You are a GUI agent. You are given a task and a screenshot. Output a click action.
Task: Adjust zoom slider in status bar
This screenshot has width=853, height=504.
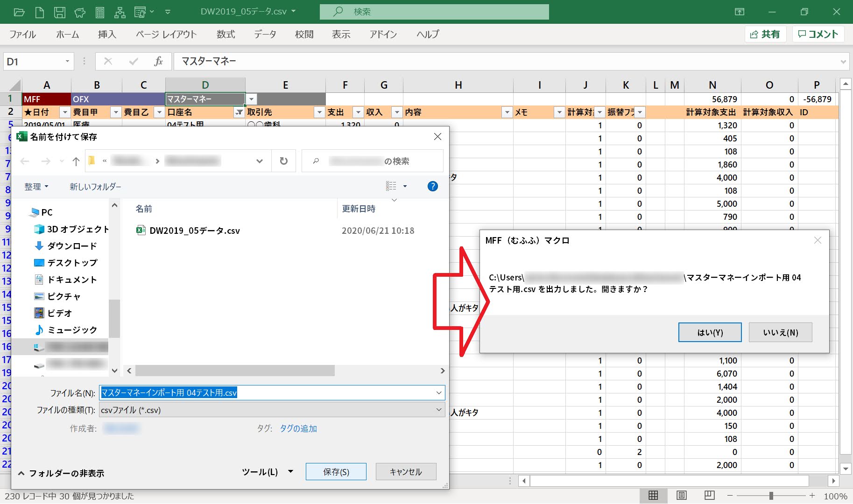(771, 496)
